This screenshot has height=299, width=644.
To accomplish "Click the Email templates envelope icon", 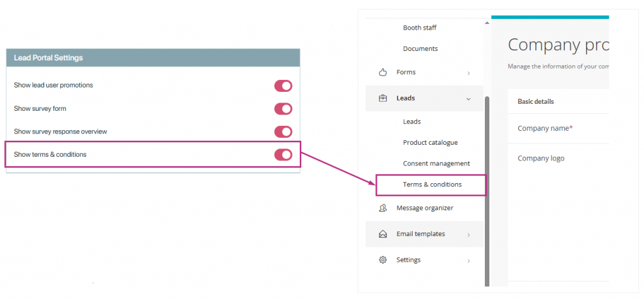I will (x=382, y=234).
